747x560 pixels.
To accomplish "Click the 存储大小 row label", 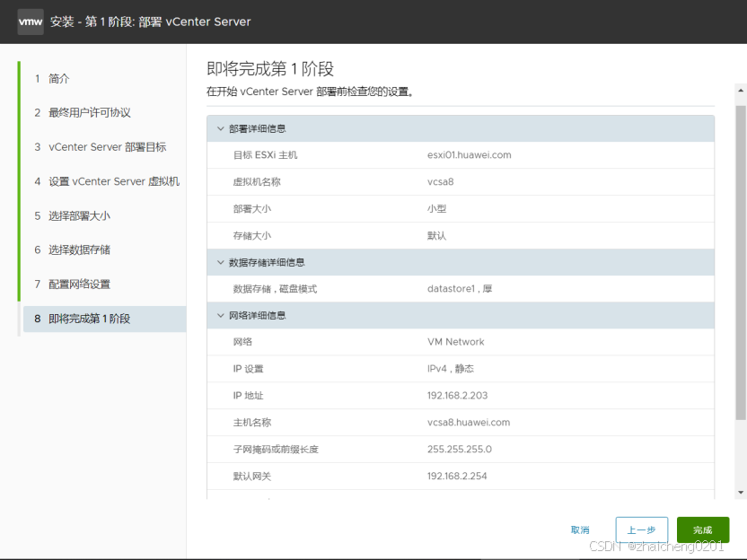I will pyautogui.click(x=252, y=236).
